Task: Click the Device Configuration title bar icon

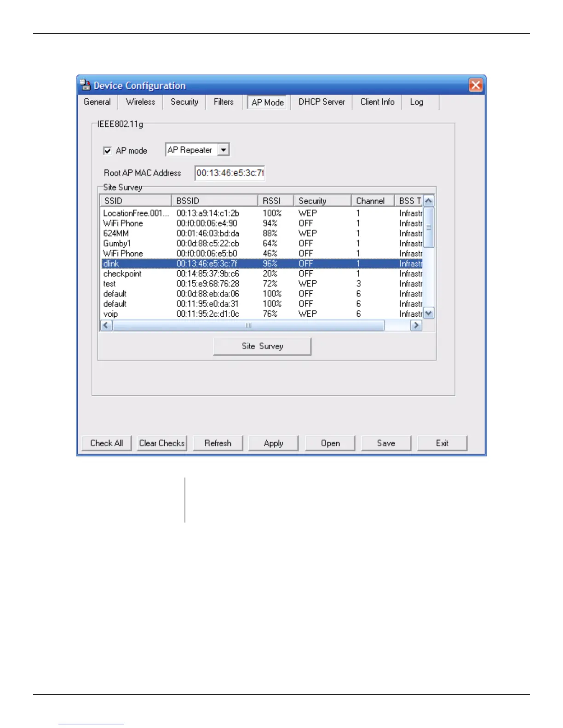Action: pyautogui.click(x=85, y=85)
